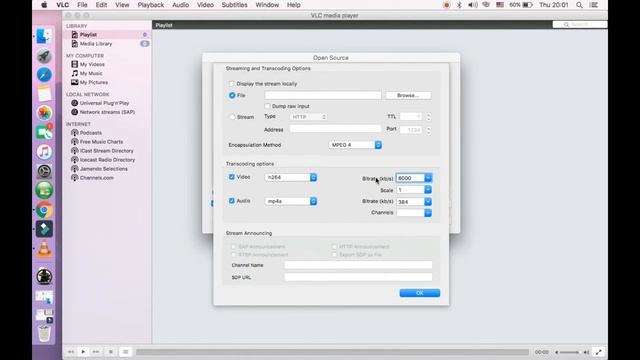Screen dimensions: 640x360
Task: Select My Pictures icon
Action: click(x=75, y=82)
